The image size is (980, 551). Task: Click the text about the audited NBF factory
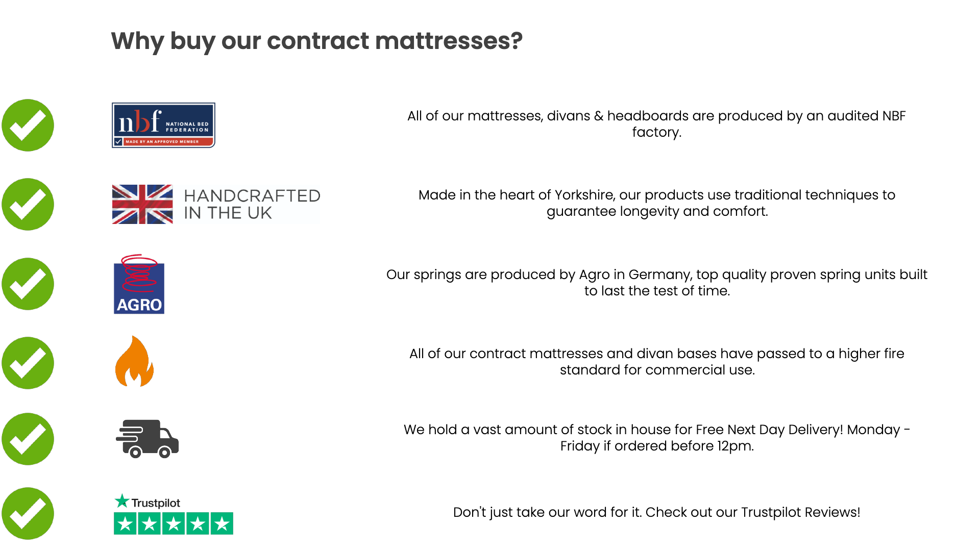(656, 124)
